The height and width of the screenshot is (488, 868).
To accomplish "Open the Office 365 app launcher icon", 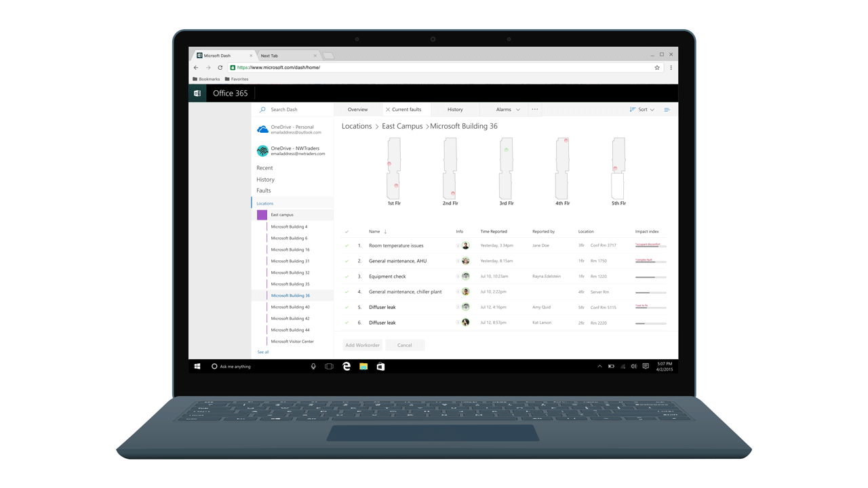I will click(197, 93).
